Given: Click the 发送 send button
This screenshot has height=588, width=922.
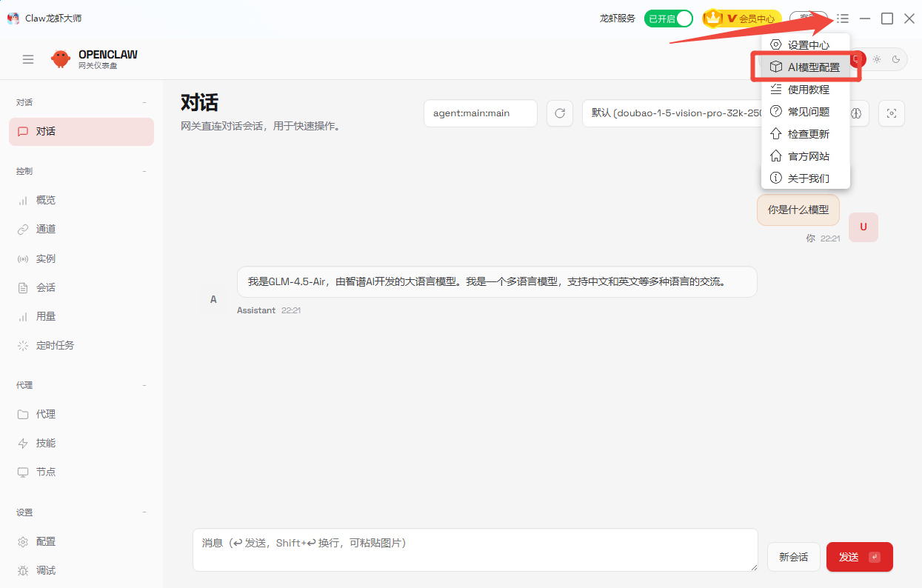Looking at the screenshot, I should click(x=859, y=557).
